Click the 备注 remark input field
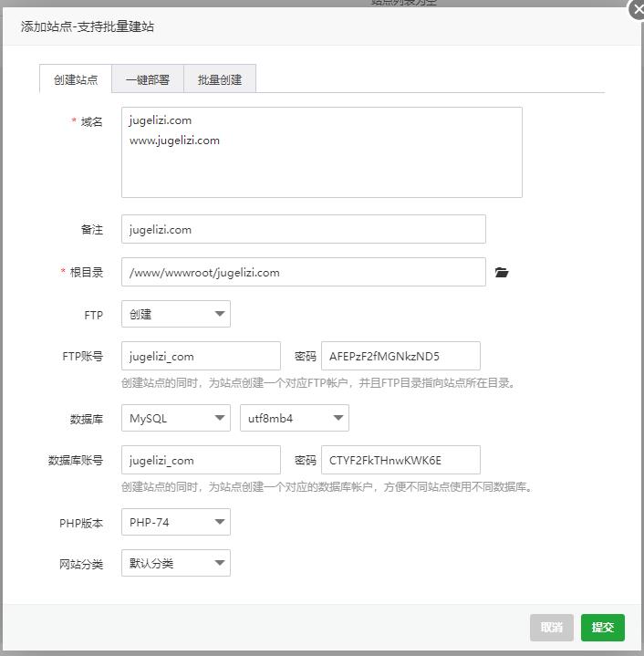644x656 pixels. point(303,229)
